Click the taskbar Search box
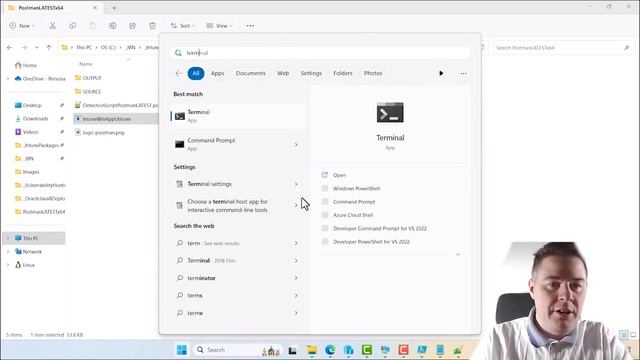The width and height of the screenshot is (640, 360). [x=236, y=350]
